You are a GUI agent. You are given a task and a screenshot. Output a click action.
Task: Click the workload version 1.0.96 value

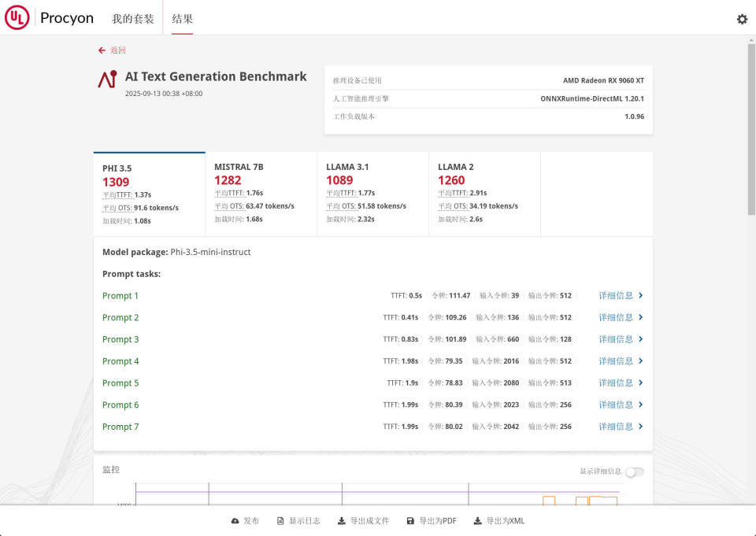[x=635, y=116]
